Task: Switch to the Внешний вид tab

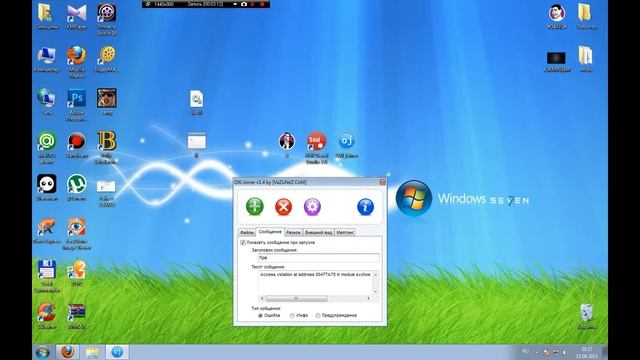Action: click(x=318, y=232)
